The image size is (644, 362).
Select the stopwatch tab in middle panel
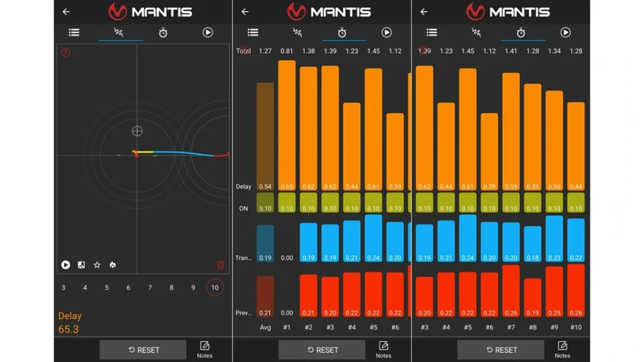point(341,33)
